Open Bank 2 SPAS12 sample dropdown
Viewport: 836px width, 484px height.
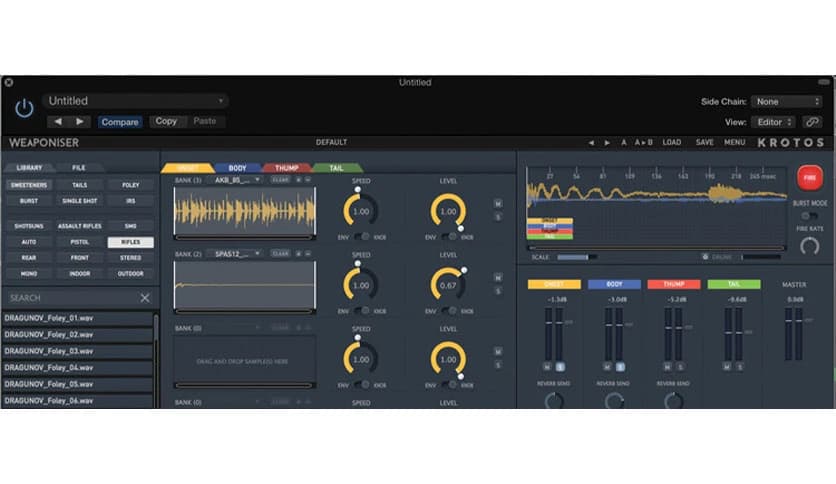point(236,254)
